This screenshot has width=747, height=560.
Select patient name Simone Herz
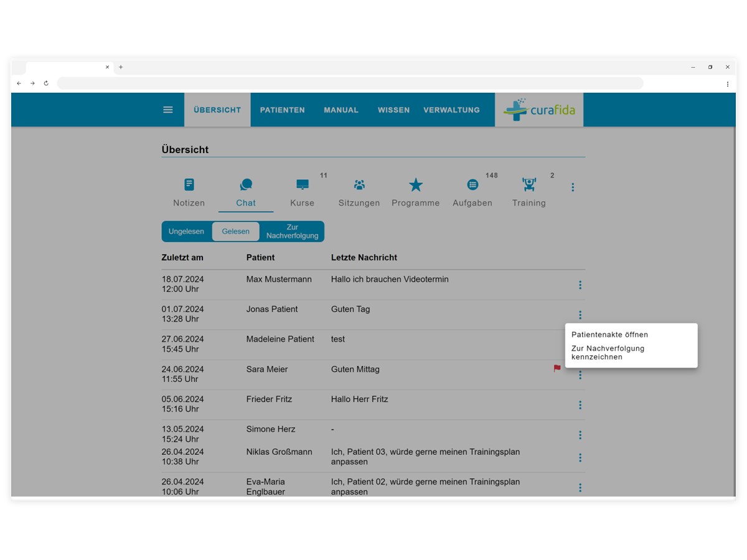pos(271,429)
